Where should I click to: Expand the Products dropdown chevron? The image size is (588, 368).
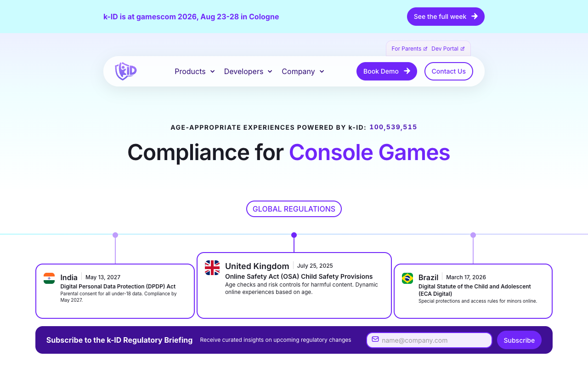point(213,71)
